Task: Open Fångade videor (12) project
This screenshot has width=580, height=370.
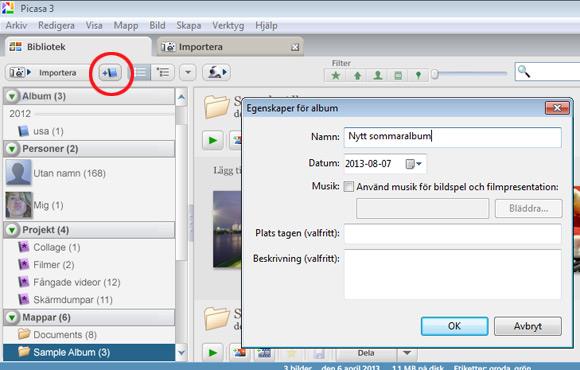Action: pos(89,282)
